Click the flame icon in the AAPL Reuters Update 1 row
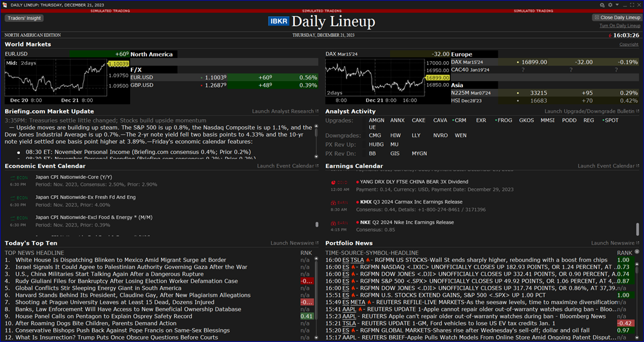Image resolution: width=644 pixels, height=342 pixels. coord(360,309)
